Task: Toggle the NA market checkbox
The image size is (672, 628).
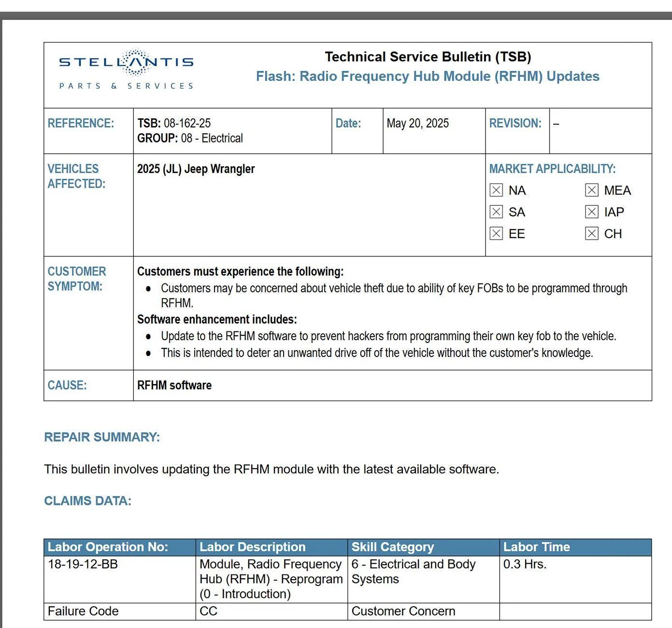Action: coord(496,190)
